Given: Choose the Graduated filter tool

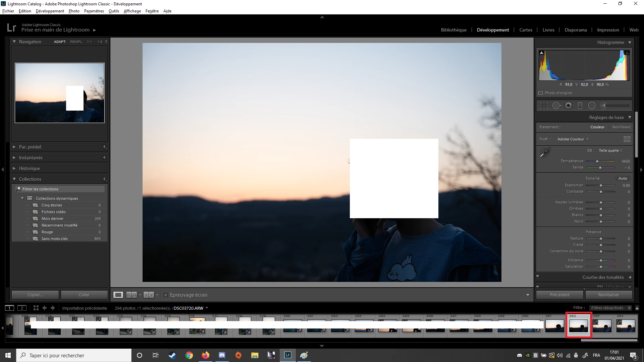Looking at the screenshot, I should 580,106.
